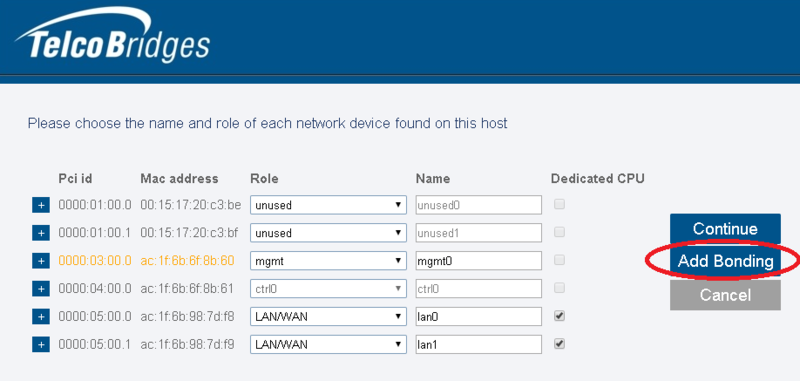Click the Mac address column header

tap(179, 179)
